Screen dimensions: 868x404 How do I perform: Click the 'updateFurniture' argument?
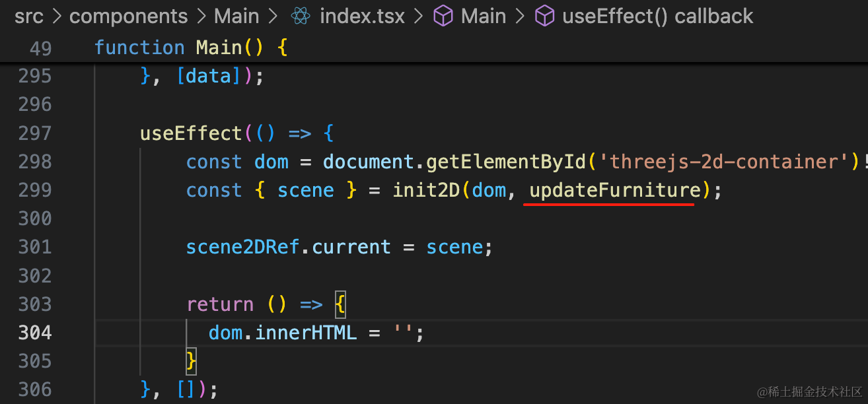pyautogui.click(x=615, y=190)
